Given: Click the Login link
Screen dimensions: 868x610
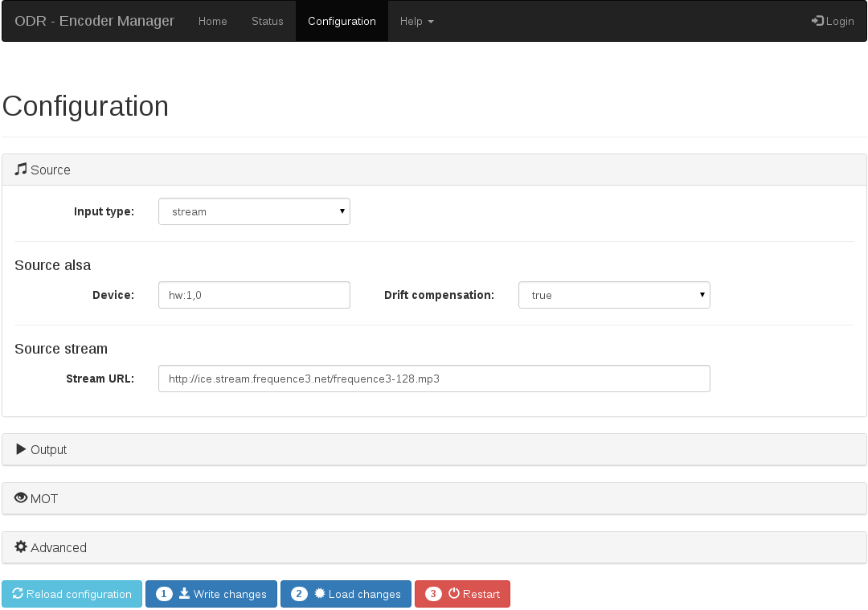Looking at the screenshot, I should tap(833, 21).
